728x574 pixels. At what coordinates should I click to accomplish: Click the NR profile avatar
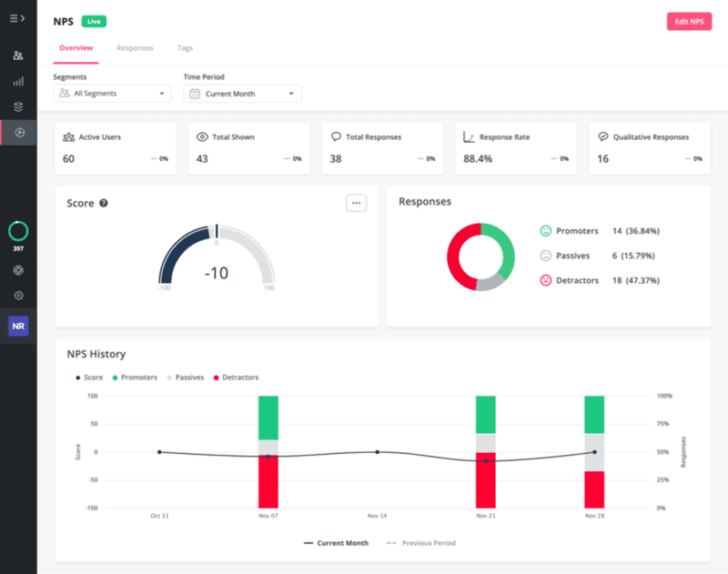[17, 325]
